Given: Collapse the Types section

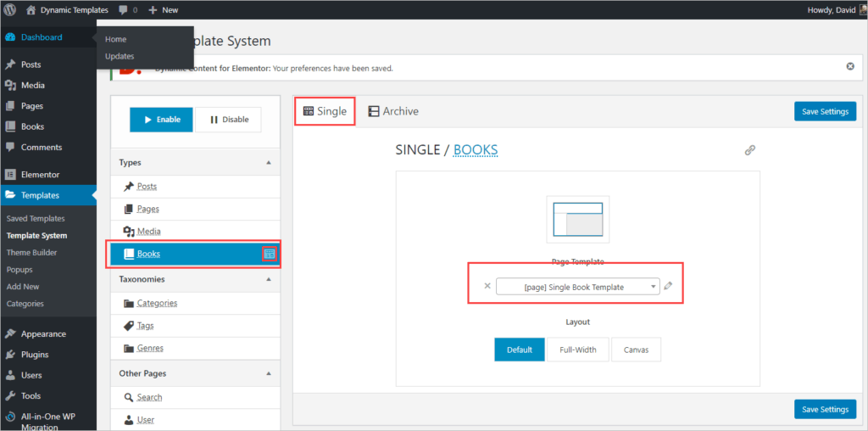Looking at the screenshot, I should pyautogui.click(x=269, y=162).
